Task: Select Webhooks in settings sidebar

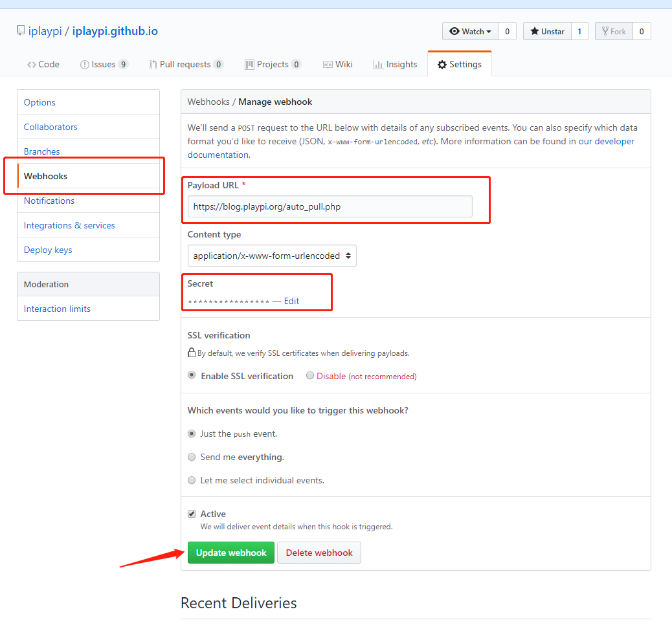Action: tap(88, 176)
